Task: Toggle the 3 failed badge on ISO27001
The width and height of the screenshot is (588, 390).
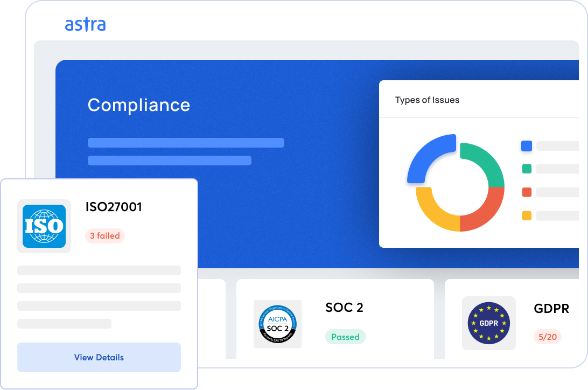Action: click(x=105, y=236)
